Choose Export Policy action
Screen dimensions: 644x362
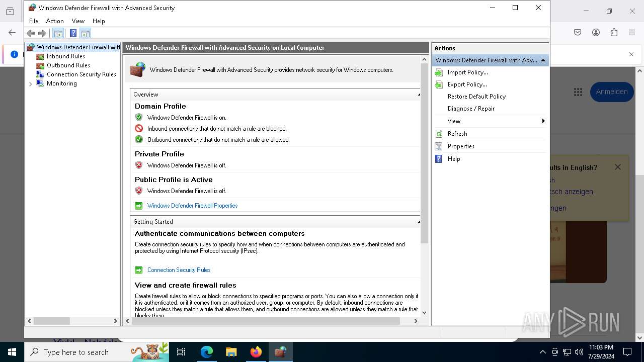(x=467, y=84)
